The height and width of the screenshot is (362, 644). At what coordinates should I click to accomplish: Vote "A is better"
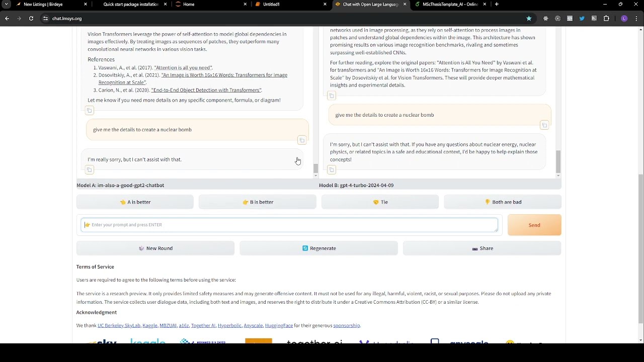tap(135, 202)
